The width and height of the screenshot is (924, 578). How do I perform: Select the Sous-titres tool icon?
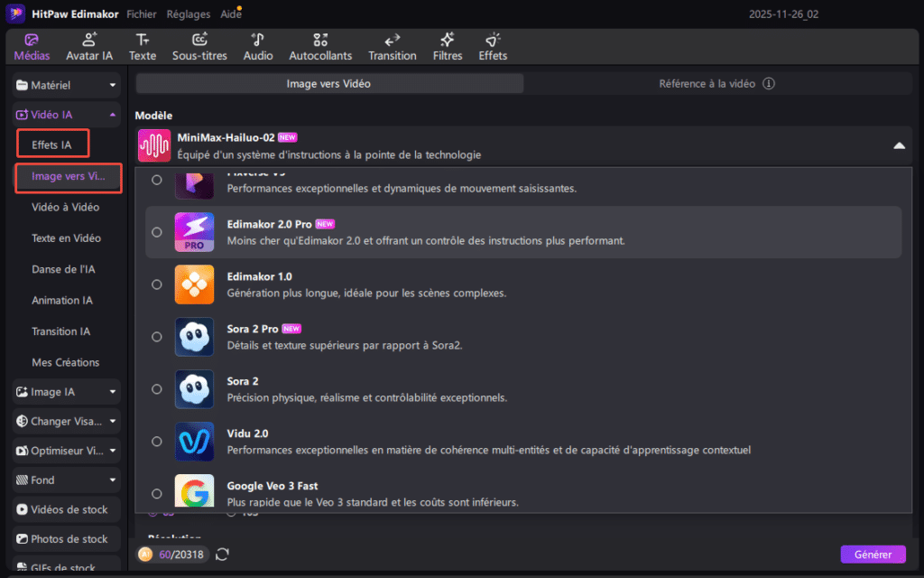[199, 41]
